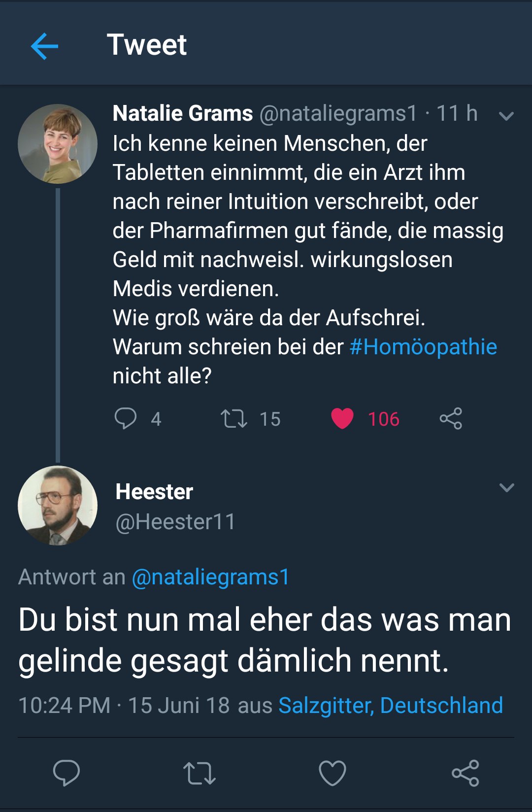The height and width of the screenshot is (812, 532).
Task: View Natalie Grams' profile picture
Action: pyautogui.click(x=58, y=144)
